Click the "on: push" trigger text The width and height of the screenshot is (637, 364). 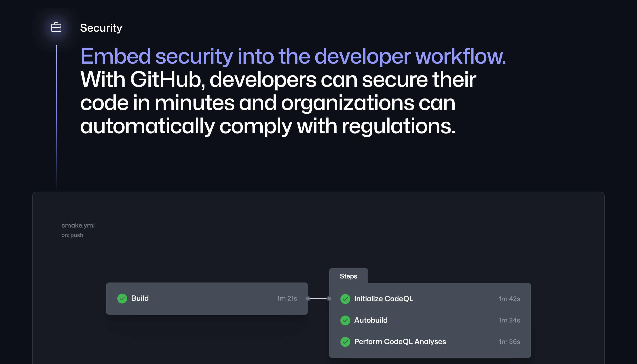pyautogui.click(x=72, y=235)
